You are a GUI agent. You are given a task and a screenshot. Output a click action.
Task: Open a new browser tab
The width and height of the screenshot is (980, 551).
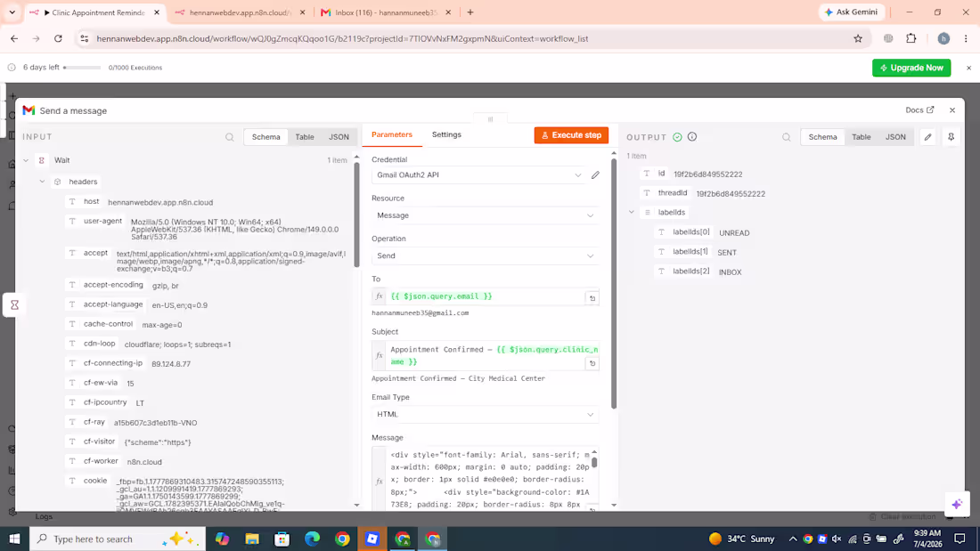tap(470, 12)
